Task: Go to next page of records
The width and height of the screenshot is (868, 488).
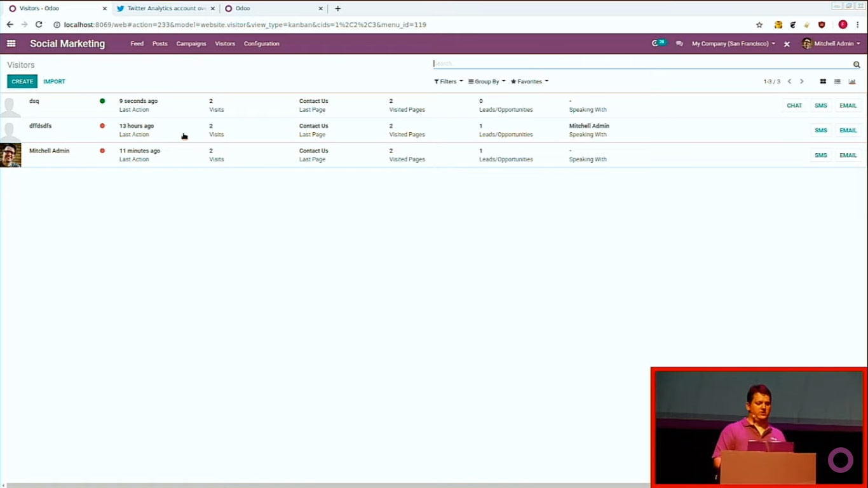Action: tap(802, 81)
